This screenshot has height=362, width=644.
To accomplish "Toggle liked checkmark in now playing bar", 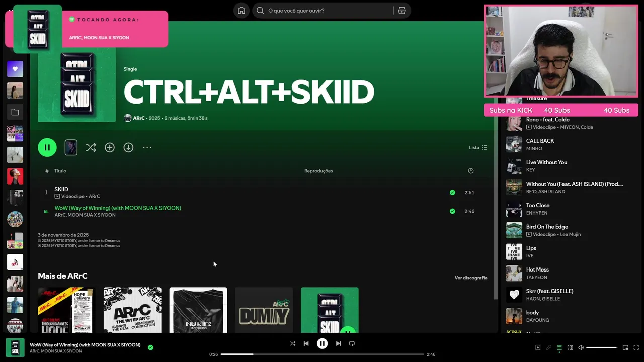I will click(x=150, y=347).
